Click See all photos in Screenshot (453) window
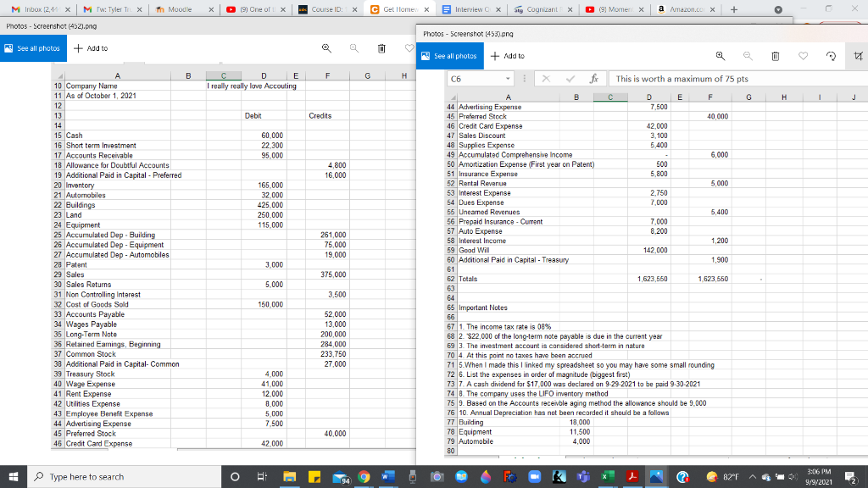The height and width of the screenshot is (488, 868). click(x=450, y=56)
